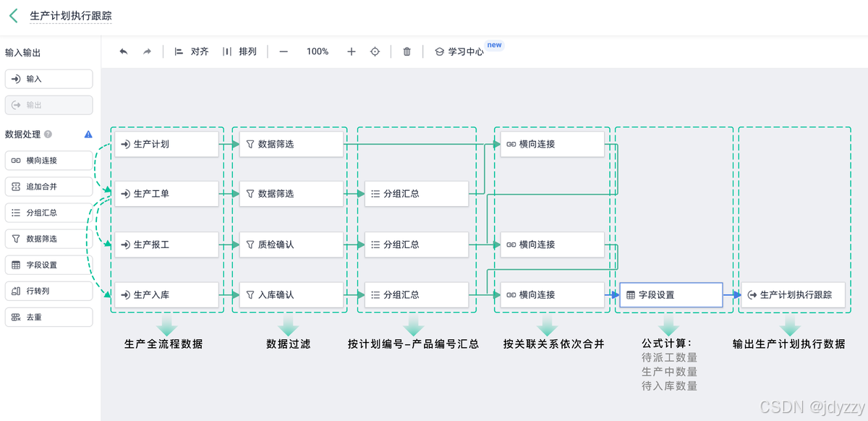Click the 输入输出 section heading
Screen dimensions: 868x421
pyautogui.click(x=22, y=53)
